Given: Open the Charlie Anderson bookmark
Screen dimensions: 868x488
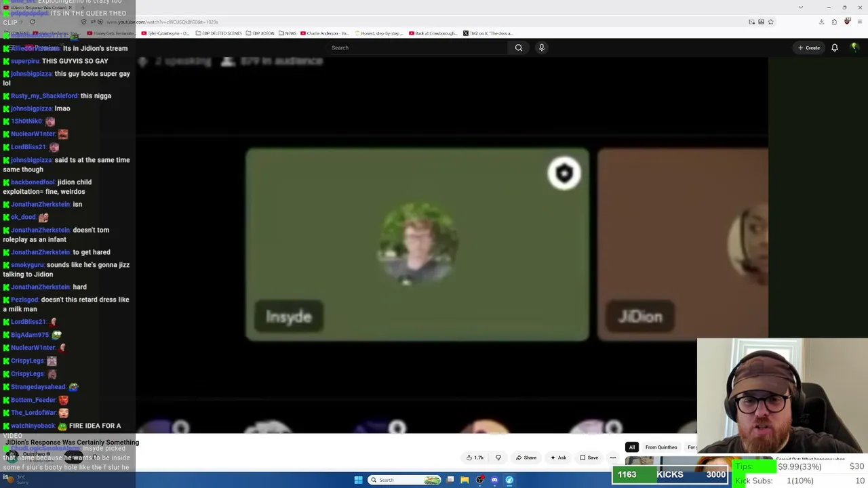Looking at the screenshot, I should 325,33.
